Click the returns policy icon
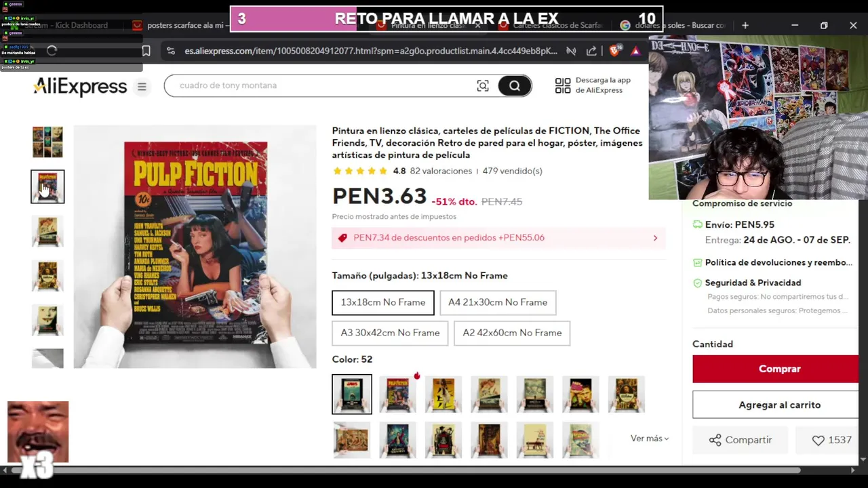The height and width of the screenshot is (488, 868). [x=698, y=262]
